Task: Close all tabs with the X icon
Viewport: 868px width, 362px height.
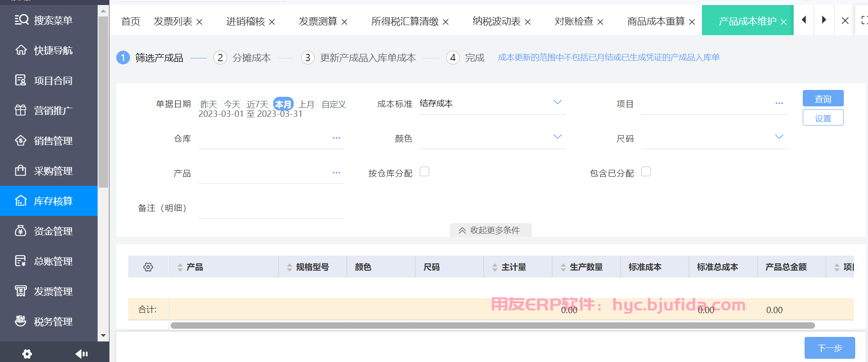Action: click(x=845, y=21)
